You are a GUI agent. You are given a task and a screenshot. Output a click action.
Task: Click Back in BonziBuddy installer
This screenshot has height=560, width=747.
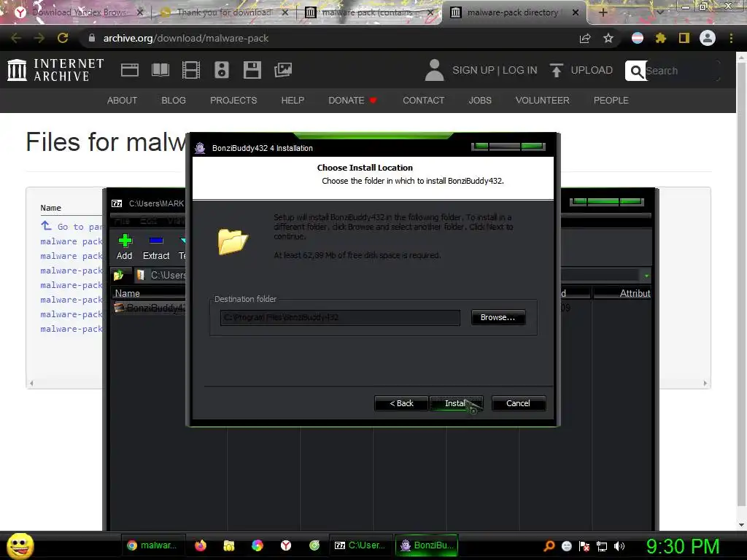(x=401, y=403)
